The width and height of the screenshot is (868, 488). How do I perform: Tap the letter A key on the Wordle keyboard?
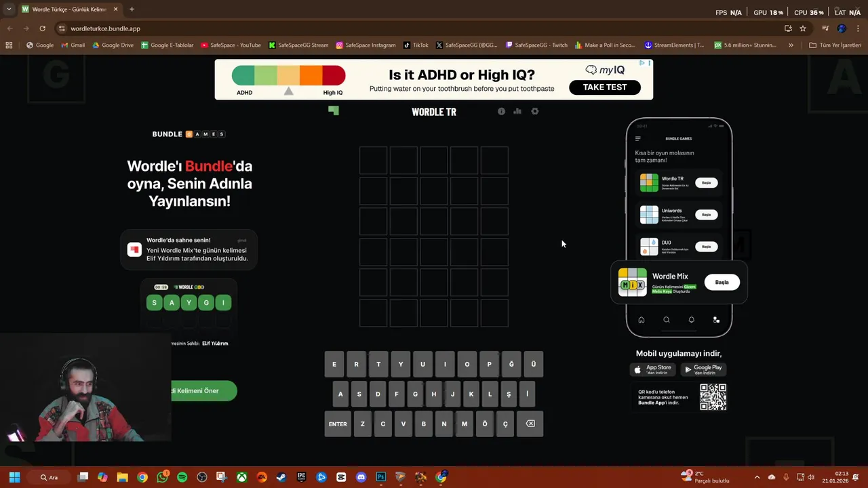[340, 394]
